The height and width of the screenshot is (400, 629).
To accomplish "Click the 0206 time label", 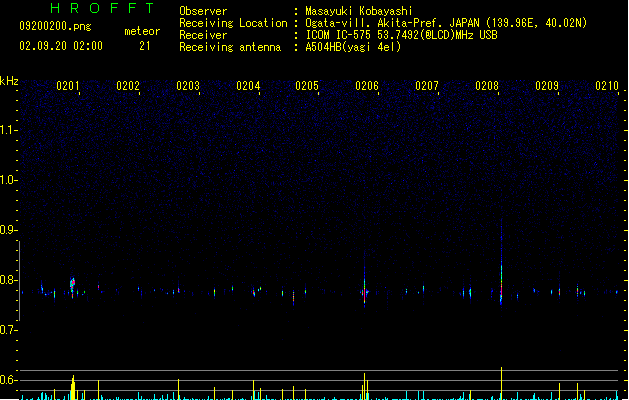I will [x=367, y=87].
